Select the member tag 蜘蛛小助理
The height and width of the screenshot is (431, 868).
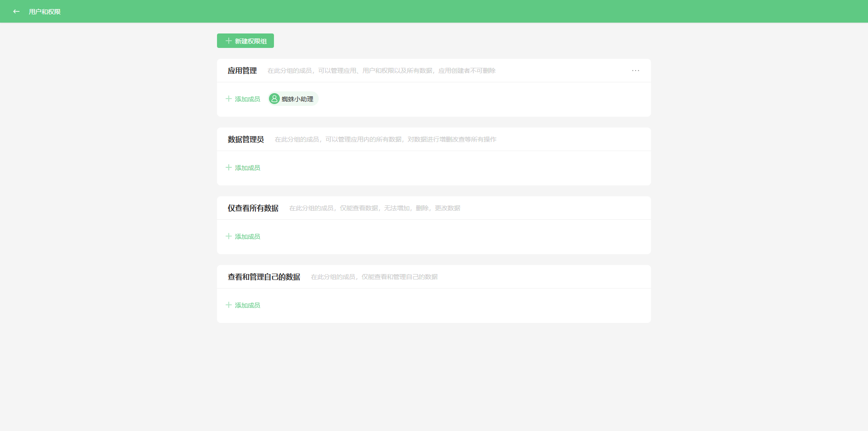pyautogui.click(x=293, y=99)
